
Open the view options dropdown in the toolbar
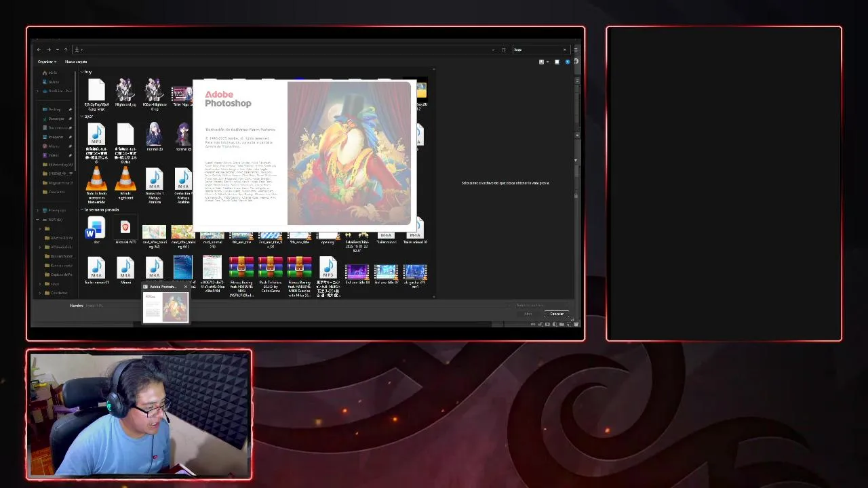tap(548, 62)
